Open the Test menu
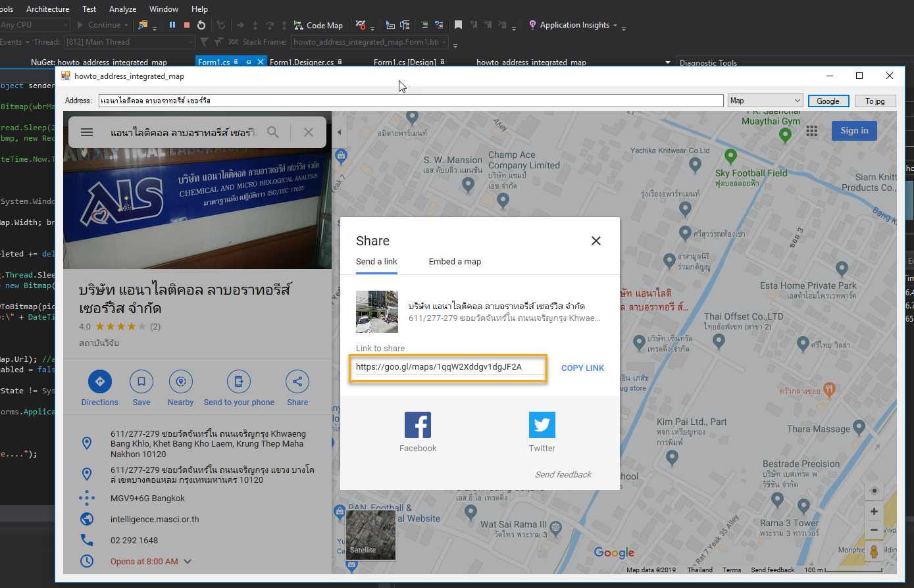The image size is (914, 588). (x=89, y=9)
